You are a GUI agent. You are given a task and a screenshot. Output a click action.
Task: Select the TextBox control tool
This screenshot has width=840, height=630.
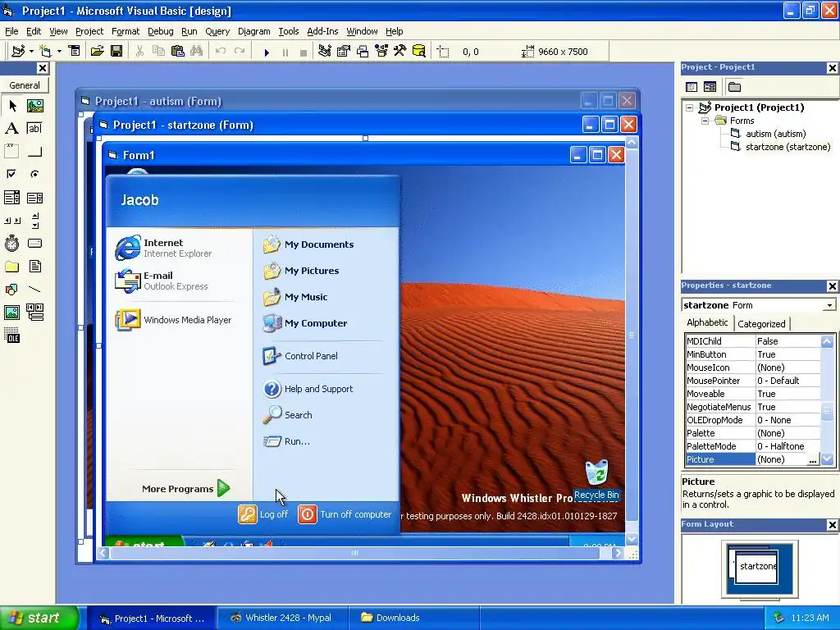[34, 129]
